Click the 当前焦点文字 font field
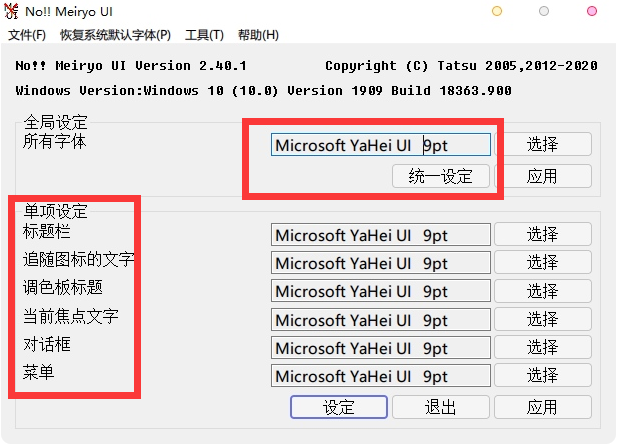The width and height of the screenshot is (617, 446). [381, 319]
